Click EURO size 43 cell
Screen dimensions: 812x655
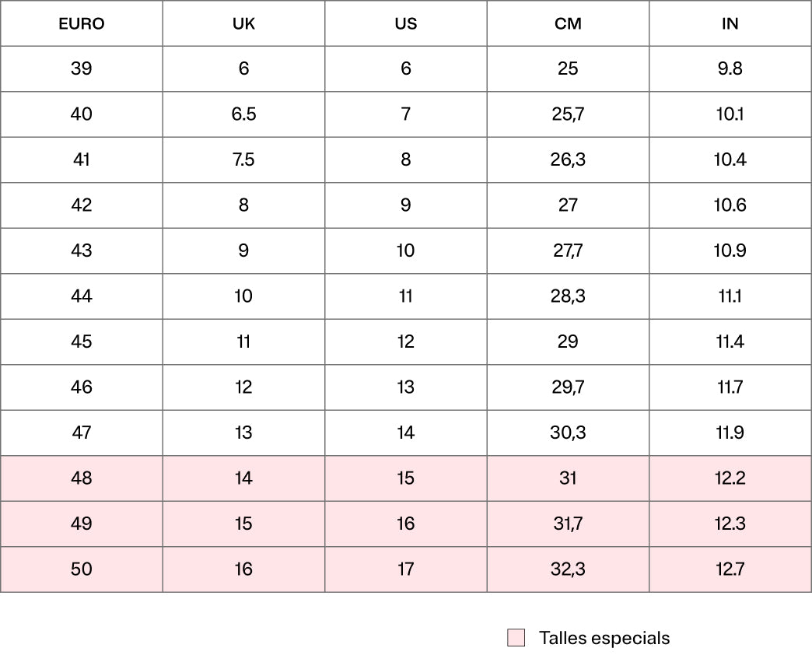(82, 250)
